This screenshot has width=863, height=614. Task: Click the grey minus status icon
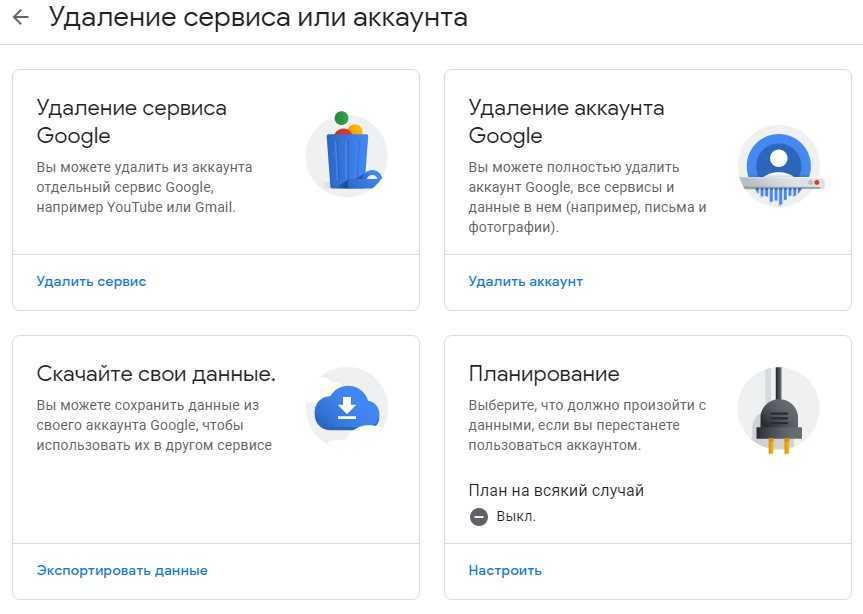pos(478,517)
